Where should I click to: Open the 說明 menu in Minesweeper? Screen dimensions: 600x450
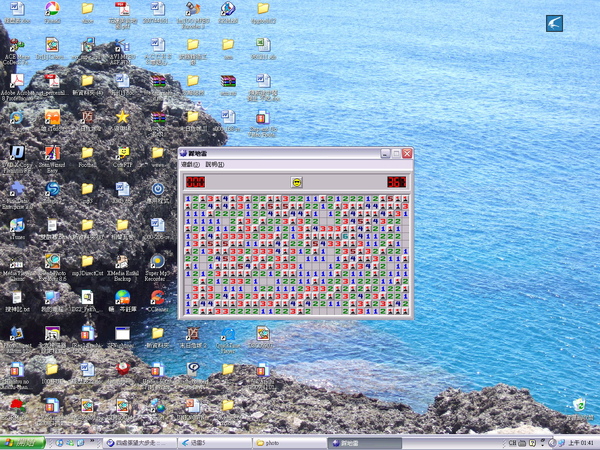[x=215, y=165]
